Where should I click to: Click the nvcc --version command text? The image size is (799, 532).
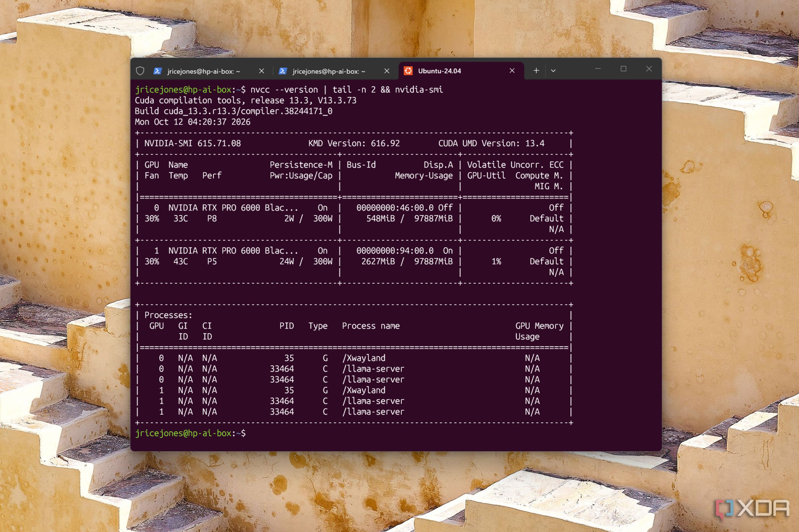284,90
